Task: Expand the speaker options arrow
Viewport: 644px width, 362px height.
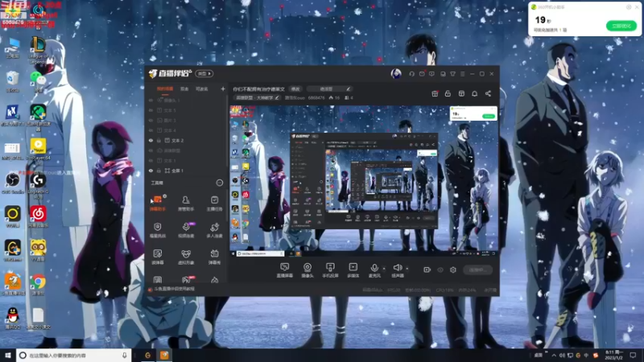Action: pyautogui.click(x=407, y=269)
